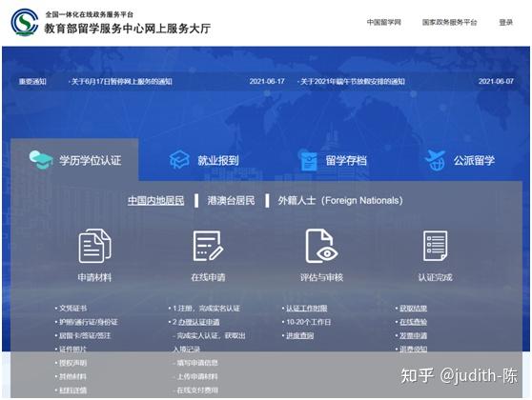Click the 证件照片 list item
Viewport: 532px width, 400px height.
click(72, 350)
